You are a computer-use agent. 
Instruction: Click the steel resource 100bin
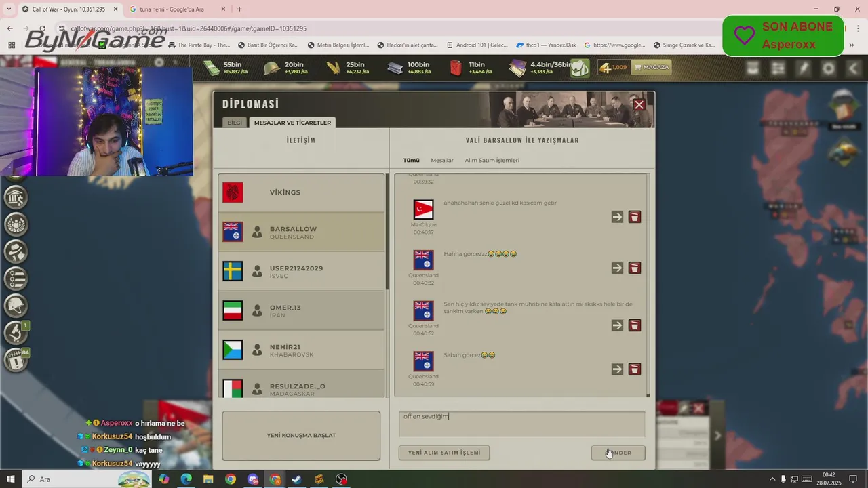pos(409,68)
